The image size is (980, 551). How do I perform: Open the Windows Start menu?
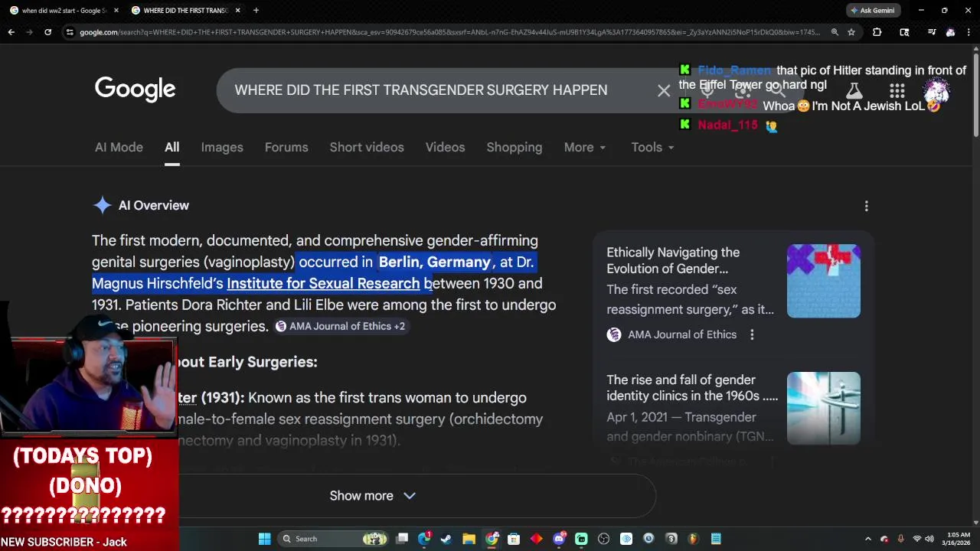264,539
